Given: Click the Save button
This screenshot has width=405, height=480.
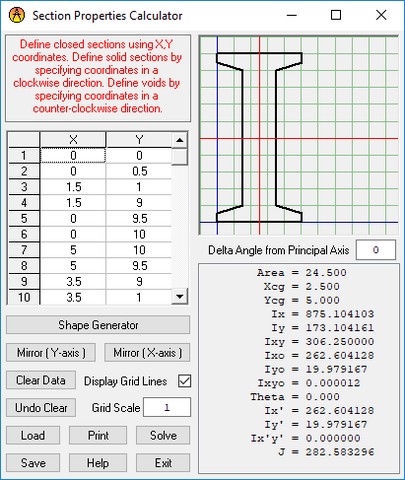Looking at the screenshot, I should (33, 463).
